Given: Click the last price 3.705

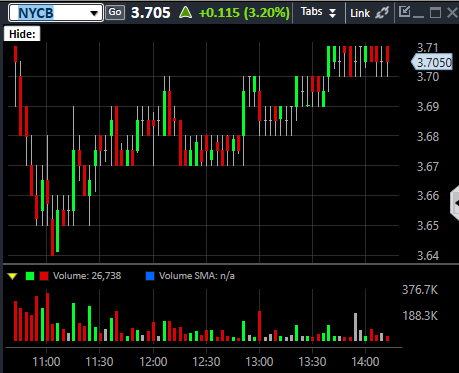Looking at the screenshot, I should pos(150,13).
